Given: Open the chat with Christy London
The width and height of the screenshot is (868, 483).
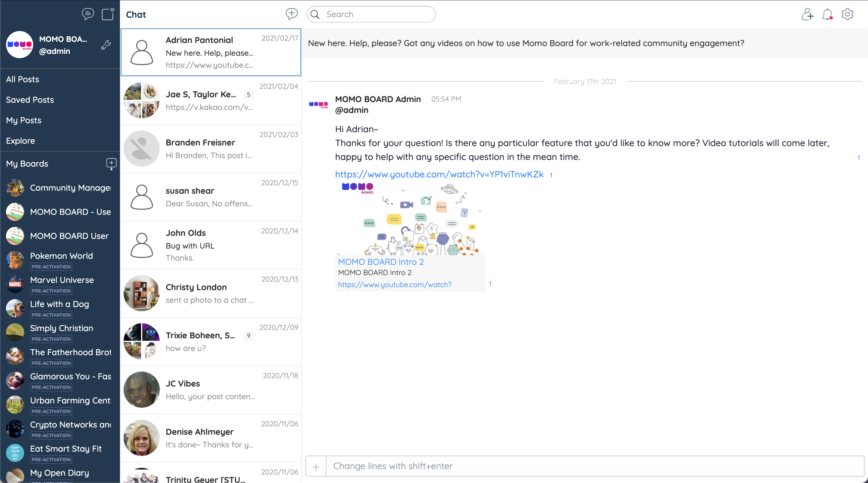Looking at the screenshot, I should (x=211, y=293).
